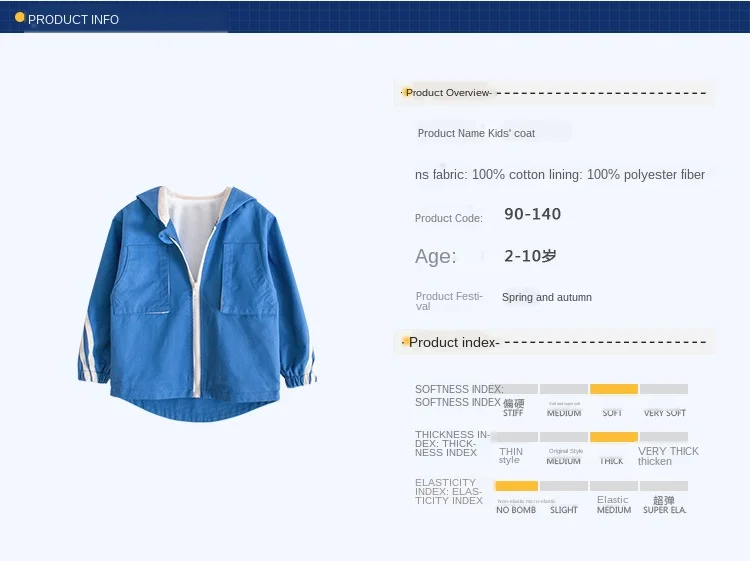The width and height of the screenshot is (750, 561).
Task: Click 'Product Name Kids' coat' text
Action: pyautogui.click(x=476, y=133)
